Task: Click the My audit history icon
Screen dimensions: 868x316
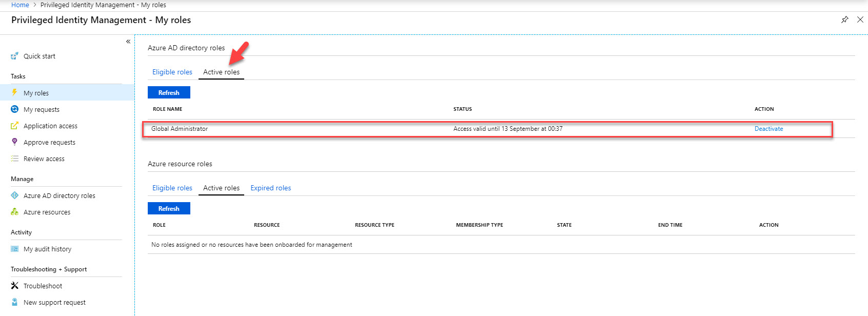Action: pyautogui.click(x=15, y=249)
